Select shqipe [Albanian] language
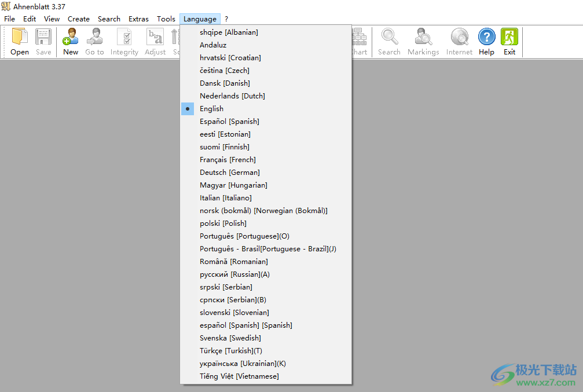This screenshot has height=392, width=583. [266, 32]
